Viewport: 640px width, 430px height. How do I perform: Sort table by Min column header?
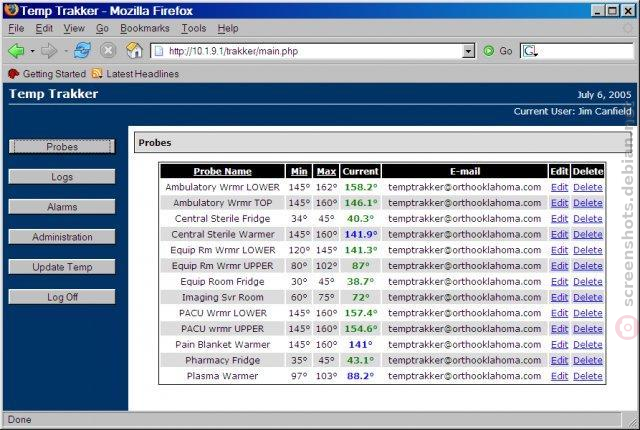[299, 171]
